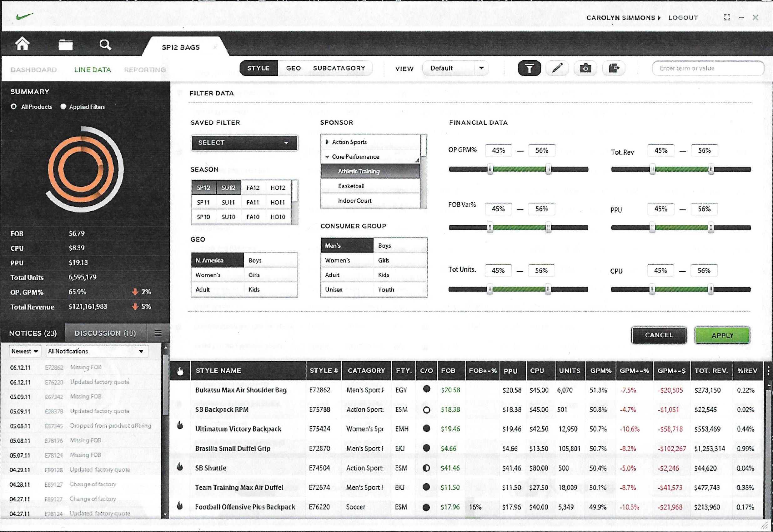Image resolution: width=773 pixels, height=532 pixels.
Task: Toggle the funnel filter icon
Action: [x=529, y=68]
